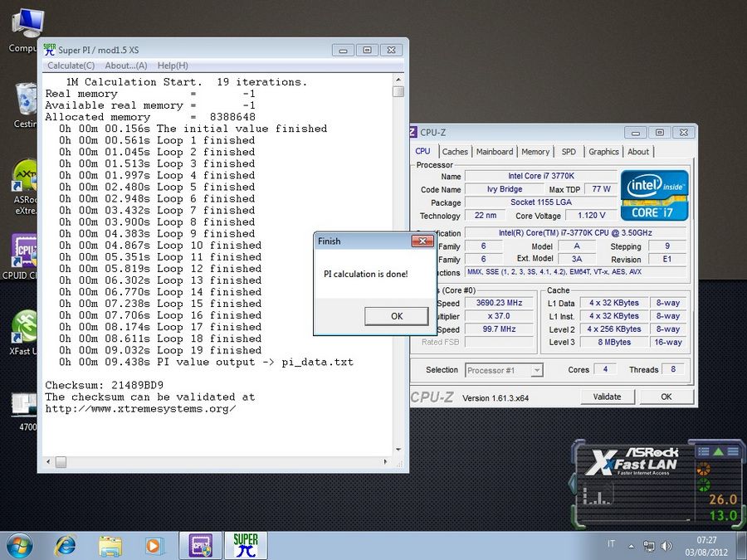Click the Super PI vertical scroll thumb
The image size is (747, 560).
pyautogui.click(x=398, y=91)
